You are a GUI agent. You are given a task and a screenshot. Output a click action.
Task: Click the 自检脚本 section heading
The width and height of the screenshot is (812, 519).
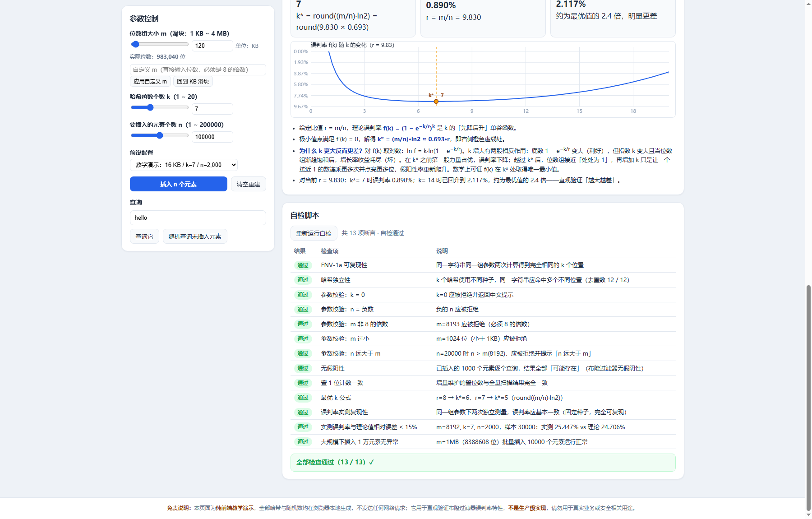(305, 215)
